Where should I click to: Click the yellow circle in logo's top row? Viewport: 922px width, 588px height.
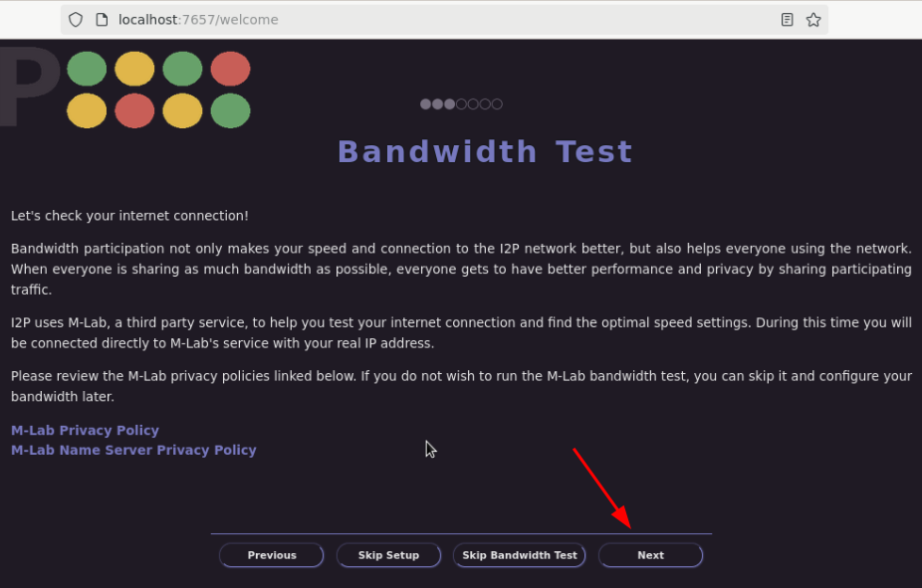134,69
